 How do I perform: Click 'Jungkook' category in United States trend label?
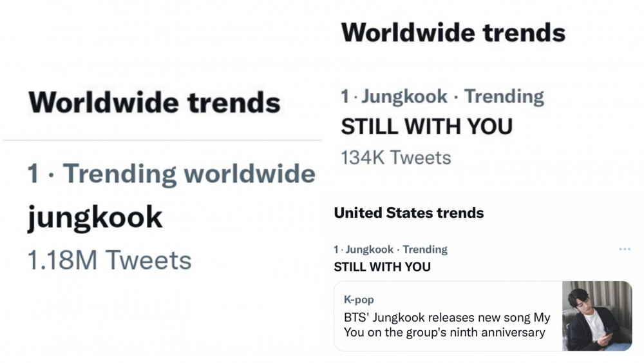pos(369,250)
